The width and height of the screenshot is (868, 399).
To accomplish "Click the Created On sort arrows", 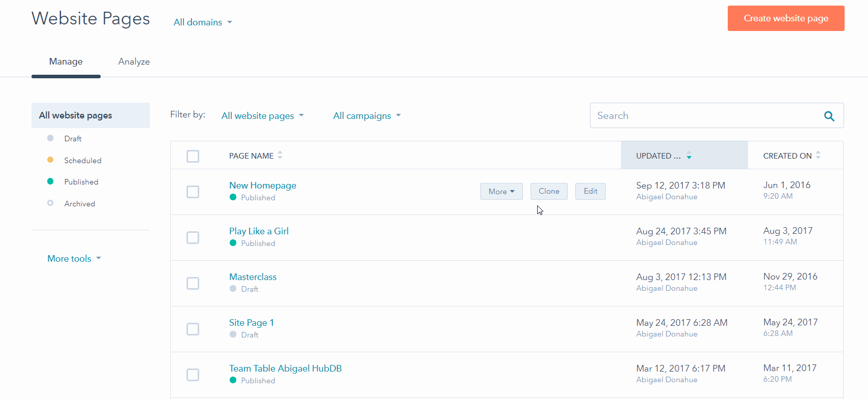I will [818, 155].
